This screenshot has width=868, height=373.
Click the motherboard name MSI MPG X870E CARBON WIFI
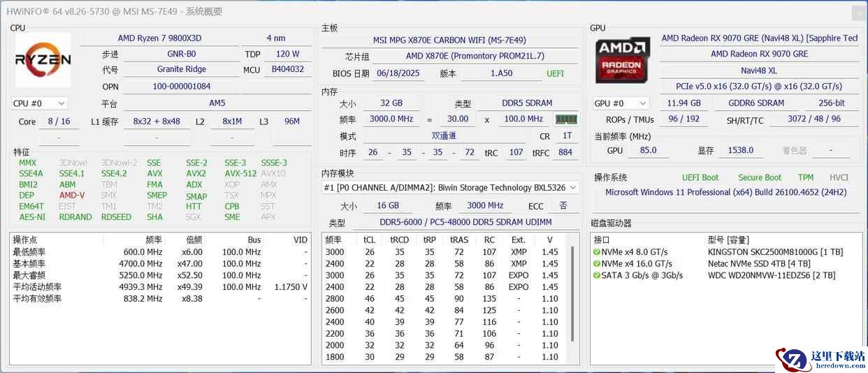pyautogui.click(x=449, y=41)
